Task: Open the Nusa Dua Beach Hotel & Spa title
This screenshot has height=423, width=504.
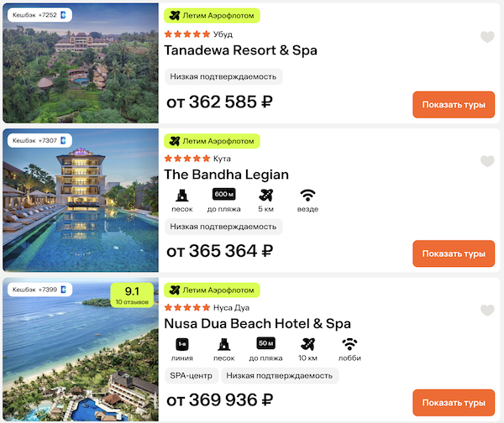Action: [x=258, y=324]
